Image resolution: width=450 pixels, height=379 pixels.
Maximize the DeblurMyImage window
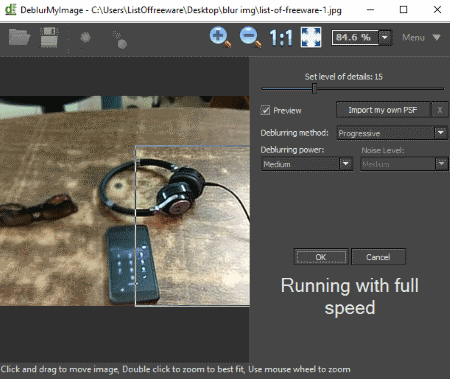click(x=403, y=10)
